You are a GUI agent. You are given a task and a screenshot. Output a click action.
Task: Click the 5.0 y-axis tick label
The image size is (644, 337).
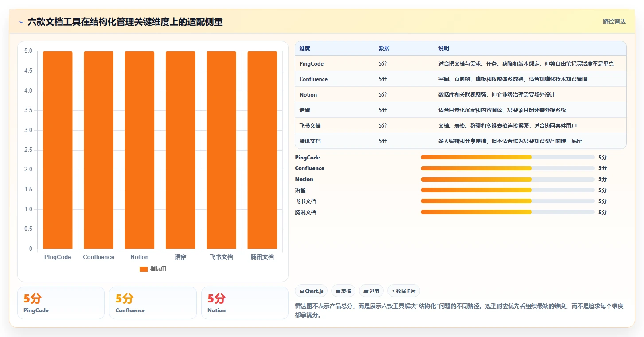click(x=28, y=51)
